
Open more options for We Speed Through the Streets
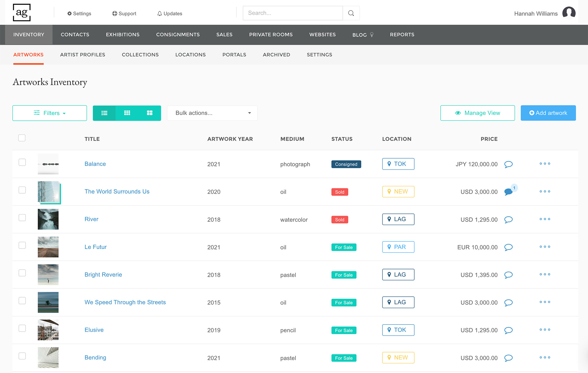click(x=545, y=302)
